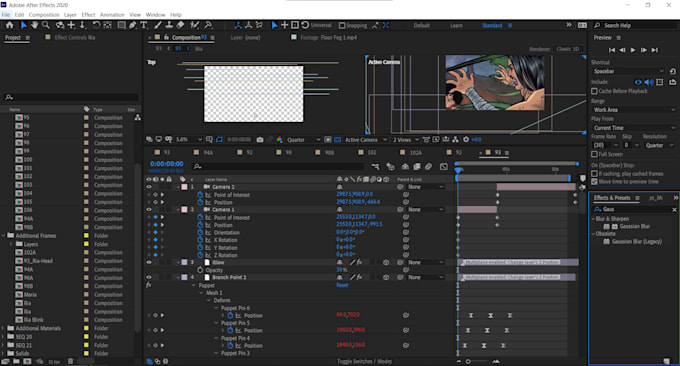Select the Rectangle shape tool
Image resolution: width=680 pixels, height=366 pixels.
pyautogui.click(x=122, y=25)
